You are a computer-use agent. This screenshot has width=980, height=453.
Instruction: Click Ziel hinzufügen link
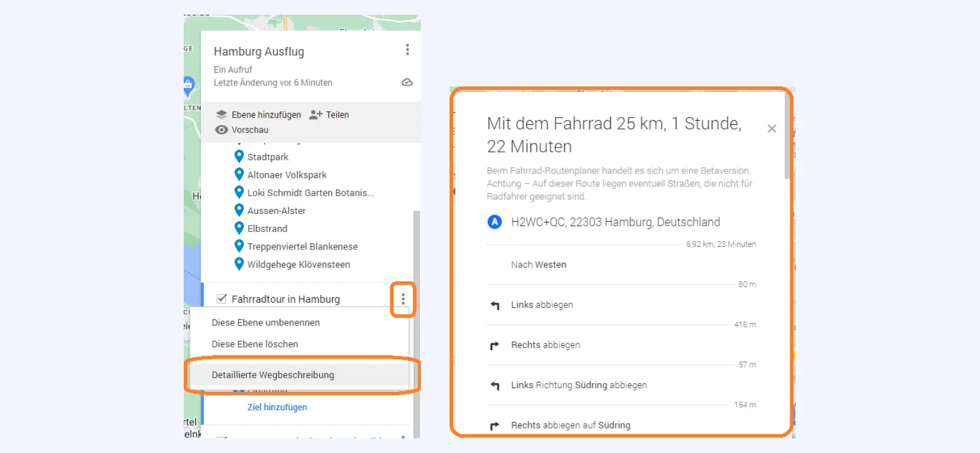[x=277, y=407]
